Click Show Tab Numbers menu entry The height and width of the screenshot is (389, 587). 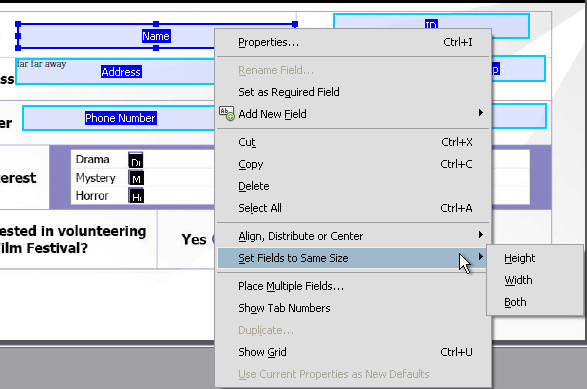353,308
